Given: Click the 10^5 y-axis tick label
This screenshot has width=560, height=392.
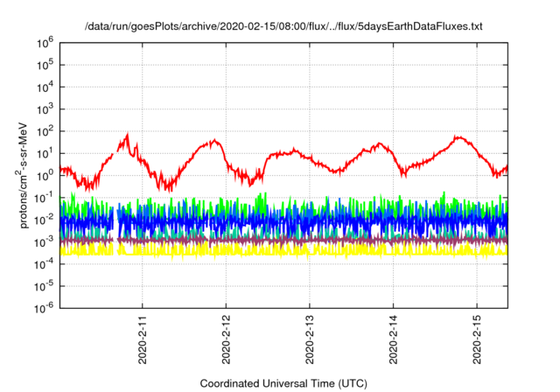Looking at the screenshot, I should (x=45, y=65).
